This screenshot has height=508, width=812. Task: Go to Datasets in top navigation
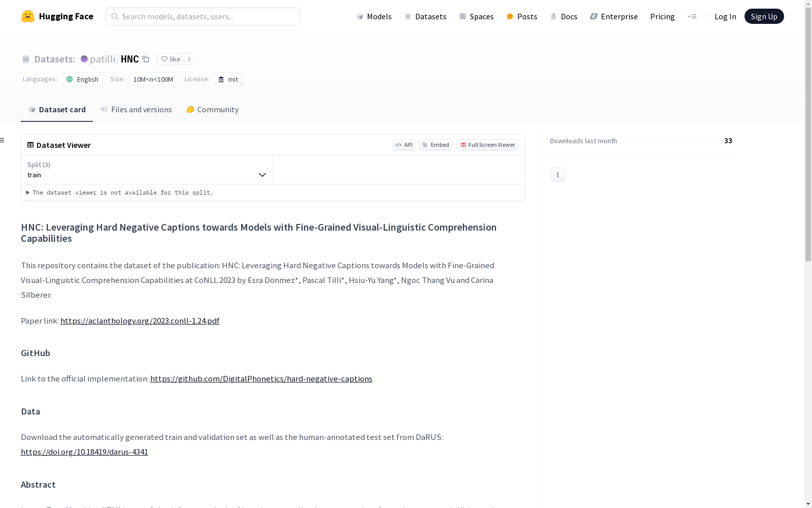425,16
